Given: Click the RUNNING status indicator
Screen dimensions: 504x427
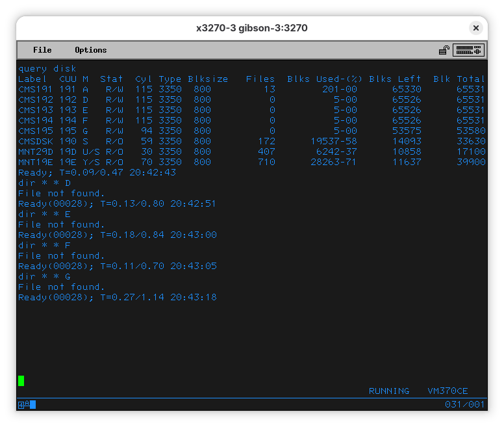Looking at the screenshot, I should [x=389, y=391].
